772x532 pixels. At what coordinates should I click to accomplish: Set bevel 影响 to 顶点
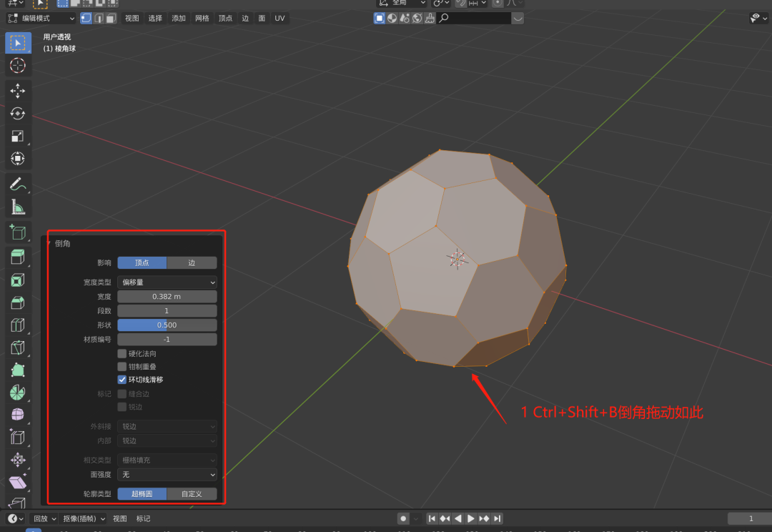[x=142, y=262]
